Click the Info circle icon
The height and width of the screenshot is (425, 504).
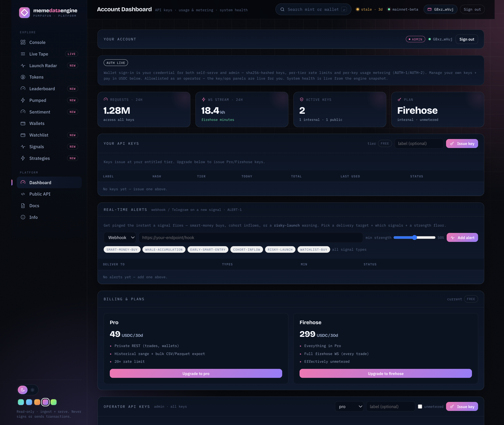(23, 217)
